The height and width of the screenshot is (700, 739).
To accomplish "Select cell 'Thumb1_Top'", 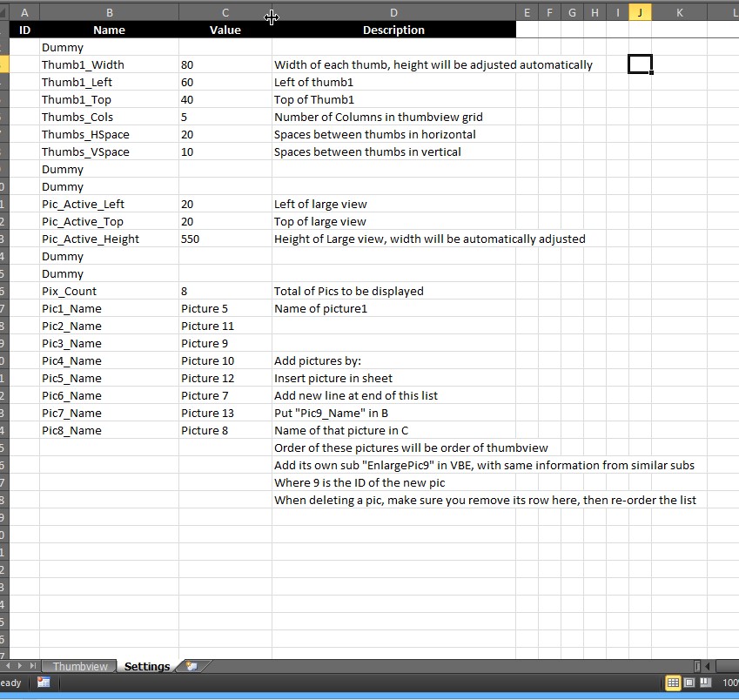I will pos(110,99).
